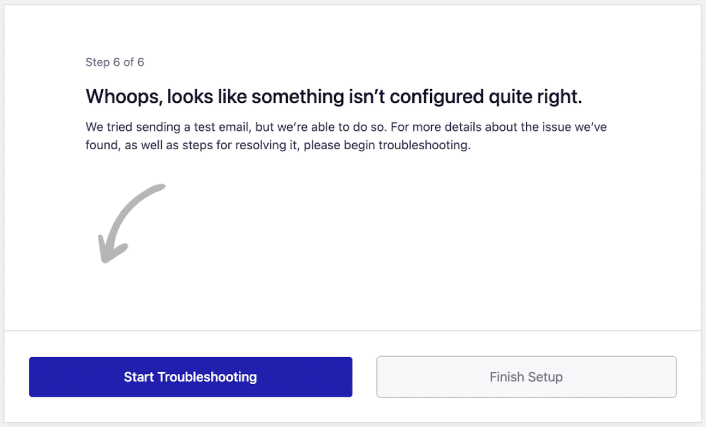Screen dimensions: 706x427
Task: Click the words "please begin troubleshooting"
Action: click(x=387, y=145)
